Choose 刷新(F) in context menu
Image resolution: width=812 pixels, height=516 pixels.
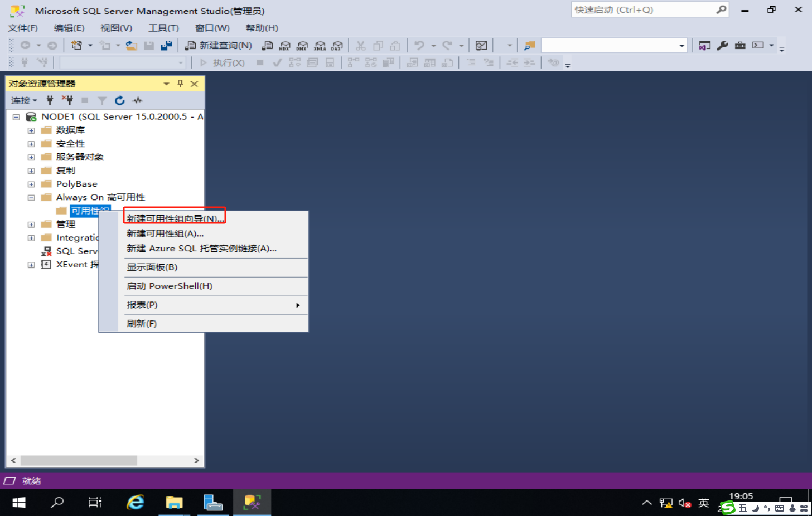point(141,324)
